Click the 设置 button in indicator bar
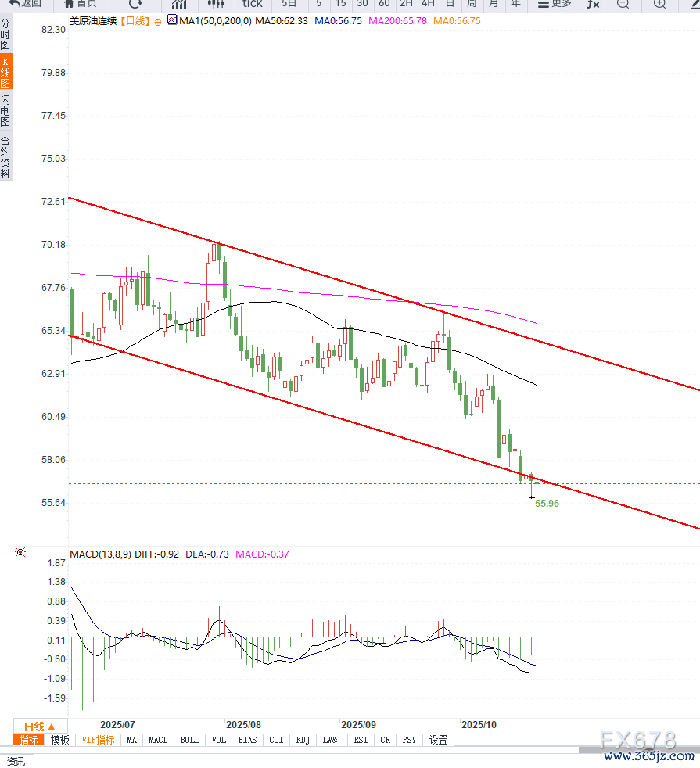Screen dimensions: 700x768 tap(439, 740)
